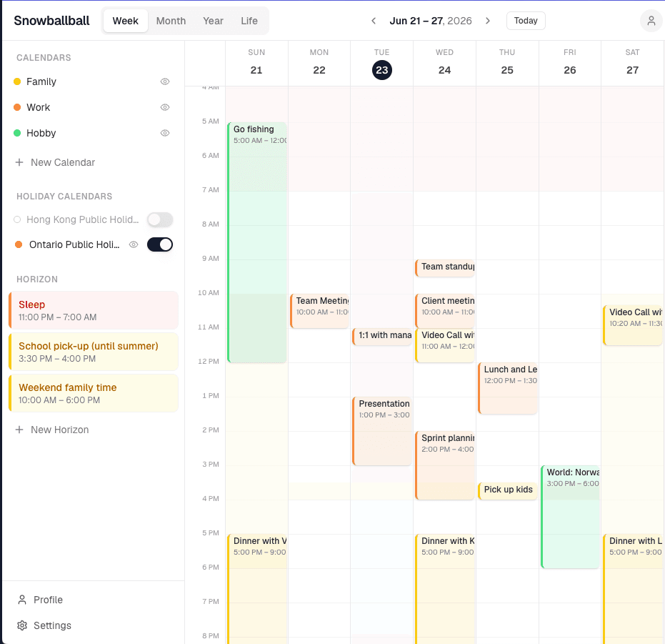This screenshot has height=644, width=665.
Task: Click plus icon next to New Horizon
Action: point(19,430)
